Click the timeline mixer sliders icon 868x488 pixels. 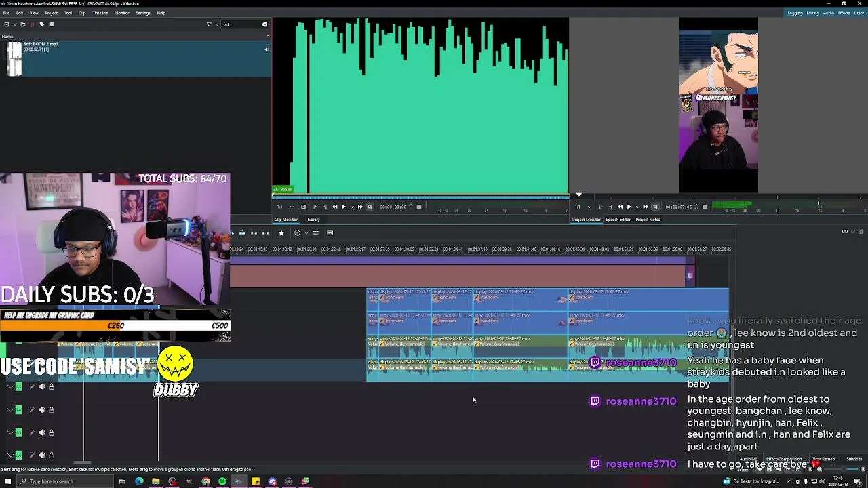[315, 233]
